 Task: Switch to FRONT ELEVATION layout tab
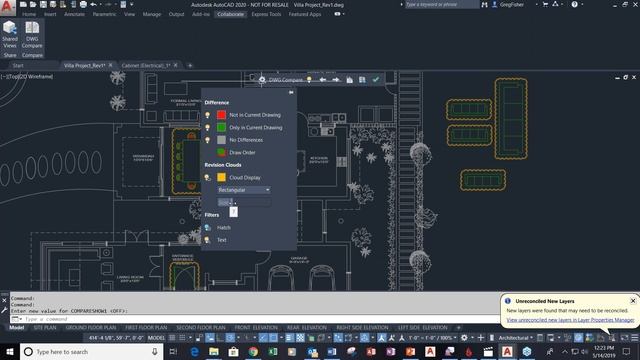click(x=256, y=328)
